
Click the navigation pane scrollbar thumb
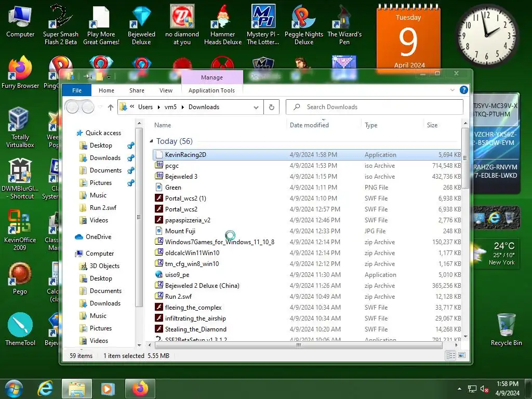point(138,217)
